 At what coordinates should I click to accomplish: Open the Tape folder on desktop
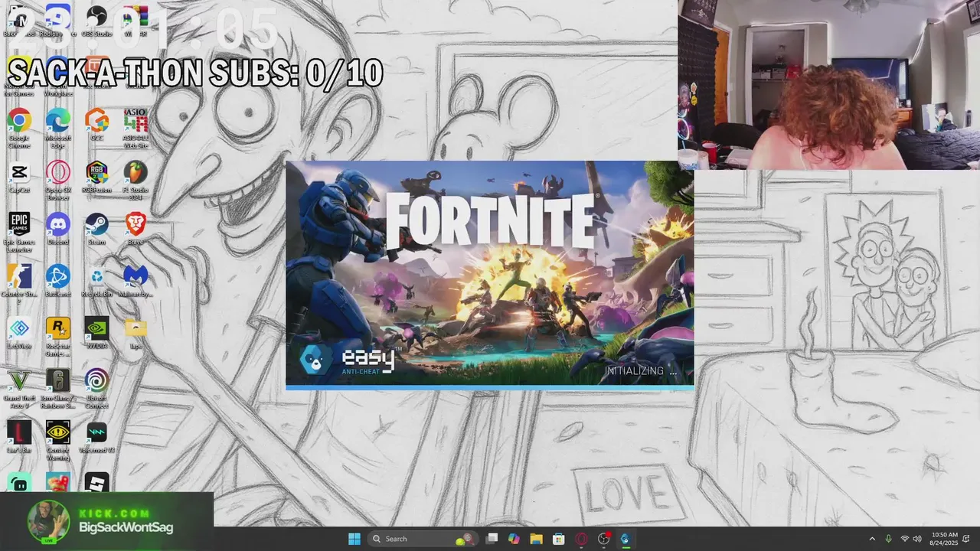click(136, 333)
